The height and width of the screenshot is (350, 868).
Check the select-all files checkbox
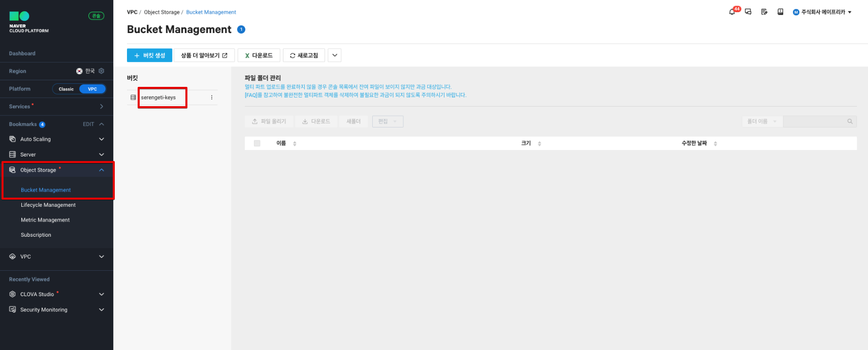[x=257, y=143]
